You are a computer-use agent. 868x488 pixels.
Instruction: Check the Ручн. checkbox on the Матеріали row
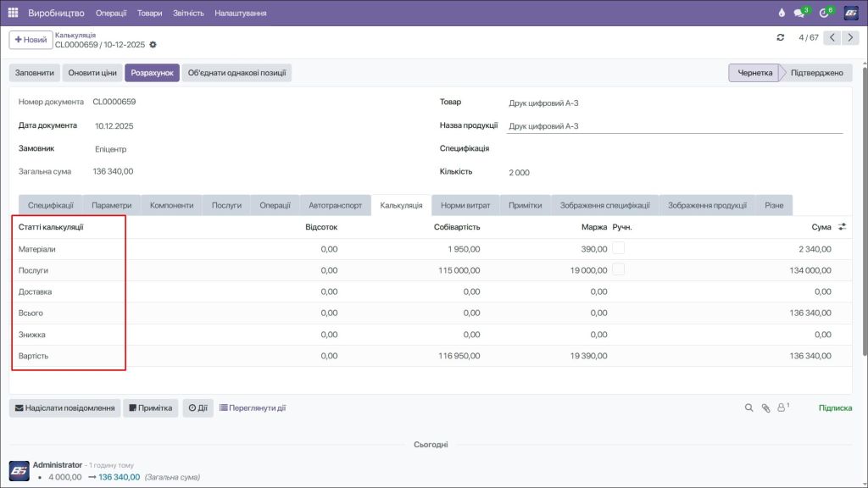click(620, 248)
